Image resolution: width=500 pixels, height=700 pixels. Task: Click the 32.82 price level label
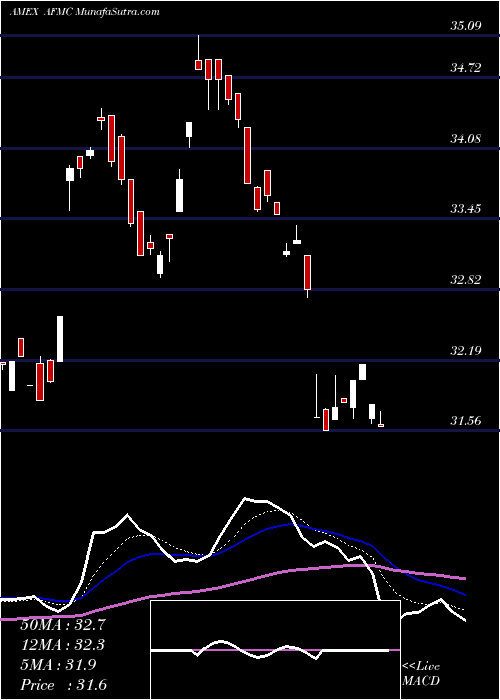[x=465, y=280]
